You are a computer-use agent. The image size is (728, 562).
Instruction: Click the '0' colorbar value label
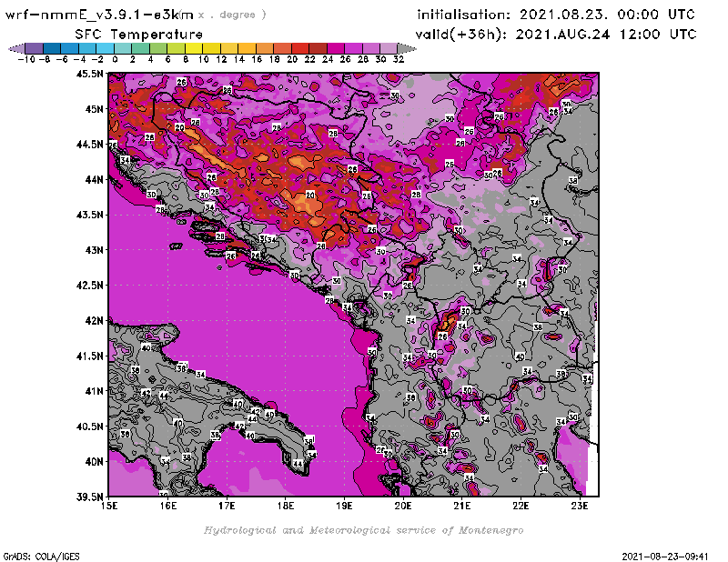coord(115,59)
